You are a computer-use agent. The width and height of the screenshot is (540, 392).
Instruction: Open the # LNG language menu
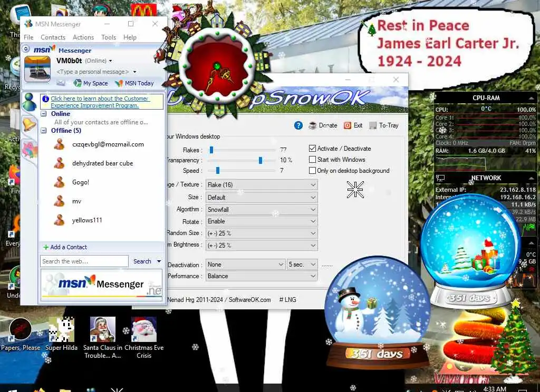tap(287, 300)
